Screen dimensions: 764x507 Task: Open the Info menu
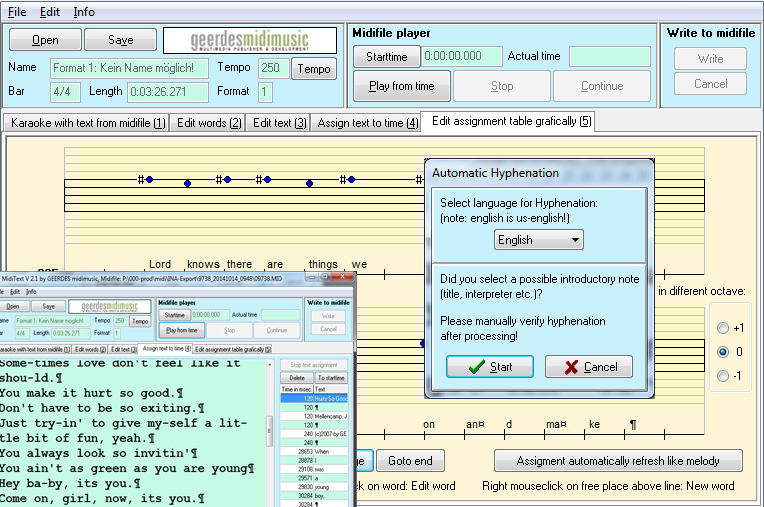[84, 12]
